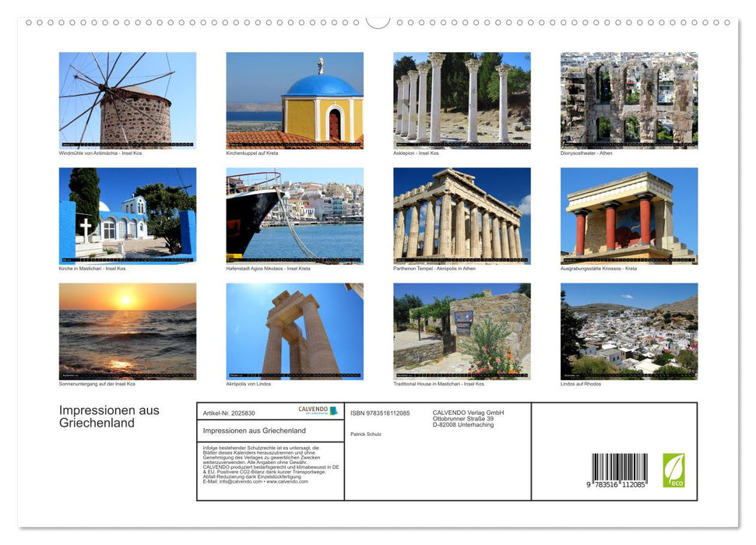Open the Windmühle von Antimáchia thumbnail
The width and height of the screenshot is (756, 545).
coord(128,100)
